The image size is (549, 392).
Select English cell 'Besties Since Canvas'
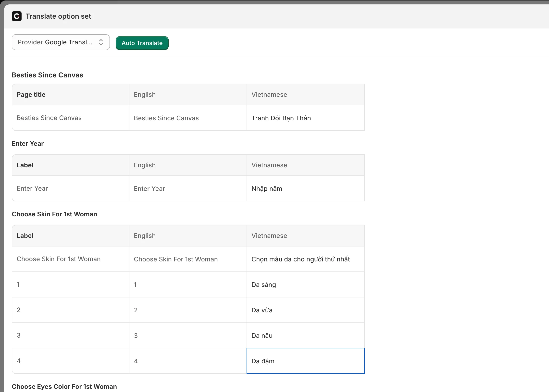click(x=188, y=118)
